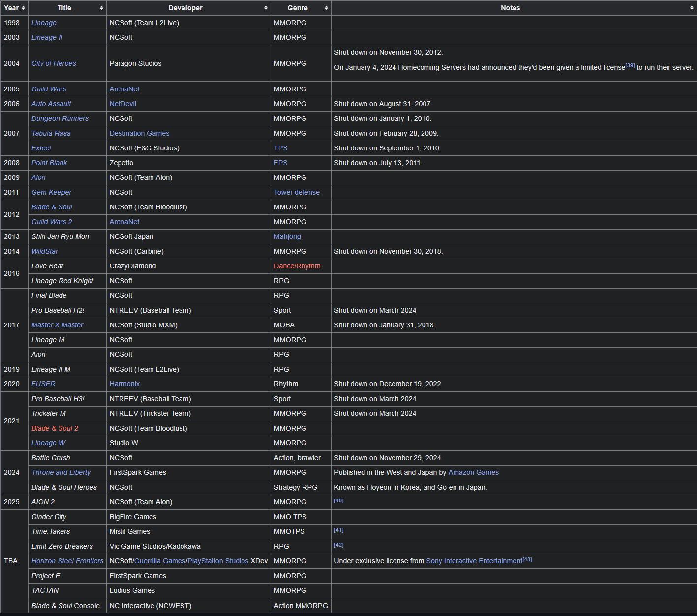This screenshot has width=697, height=616.
Task: Follow the Master X Master link
Action: point(58,325)
